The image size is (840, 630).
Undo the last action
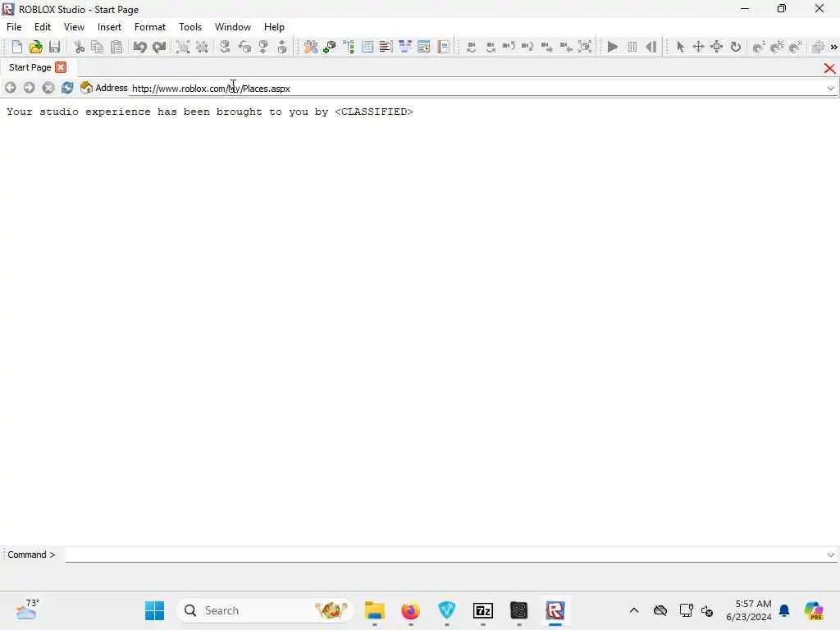click(x=139, y=47)
